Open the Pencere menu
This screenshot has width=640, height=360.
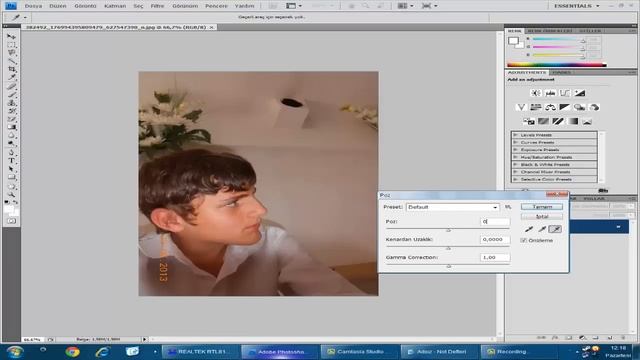coord(216,6)
